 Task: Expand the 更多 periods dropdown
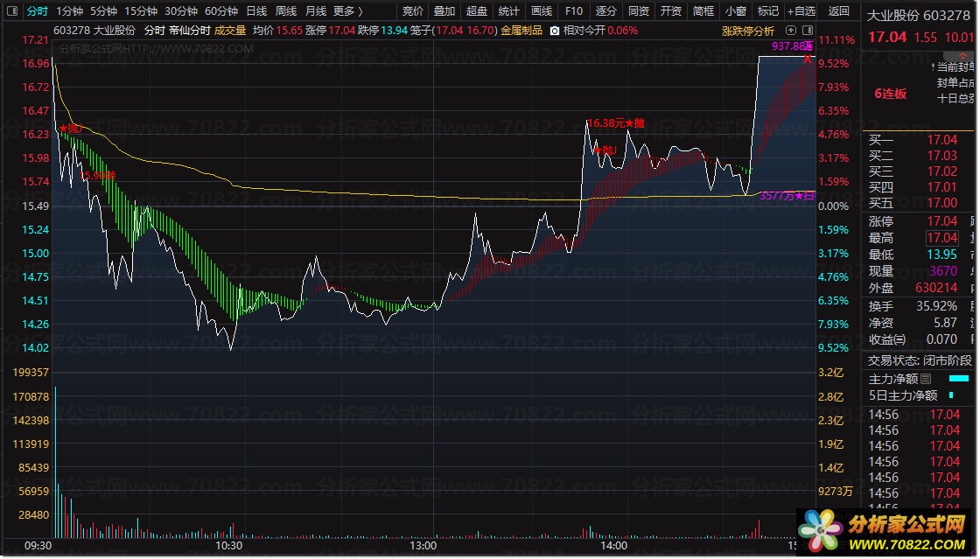pos(348,10)
